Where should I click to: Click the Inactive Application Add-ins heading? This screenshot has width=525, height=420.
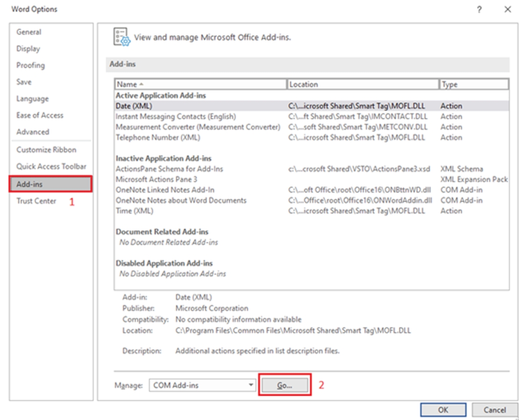coord(164,158)
